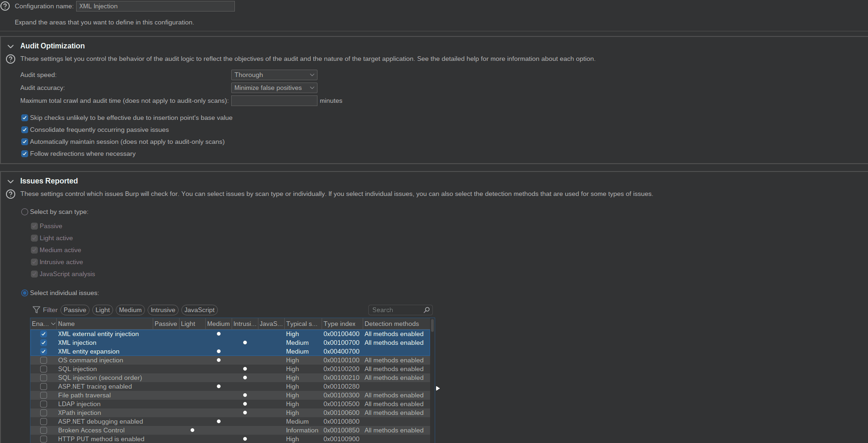
Task: Click the Filter funnel icon
Action: [x=36, y=310]
